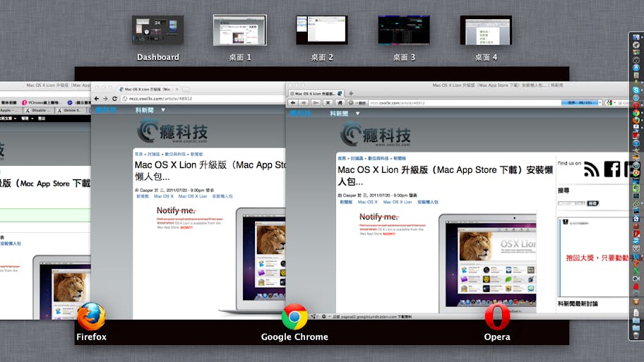644x362 pixels.
Task: Open the article headline link in Opera
Action: click(445, 175)
